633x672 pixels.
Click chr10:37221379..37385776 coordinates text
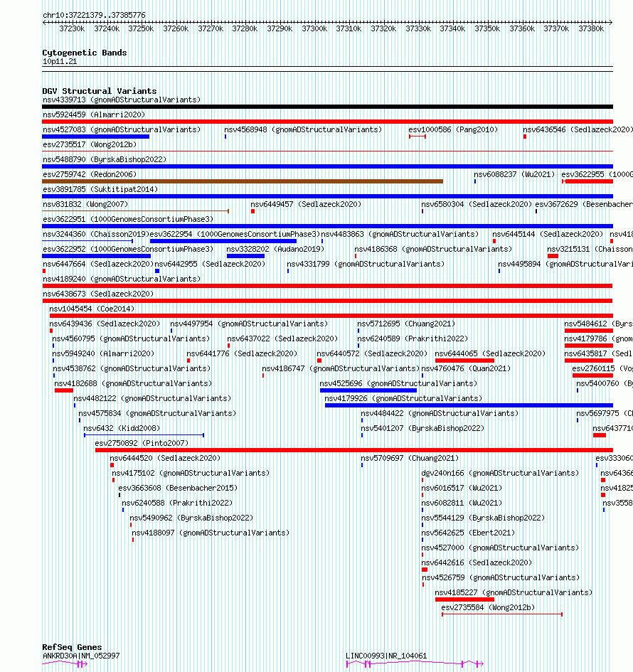pos(94,16)
